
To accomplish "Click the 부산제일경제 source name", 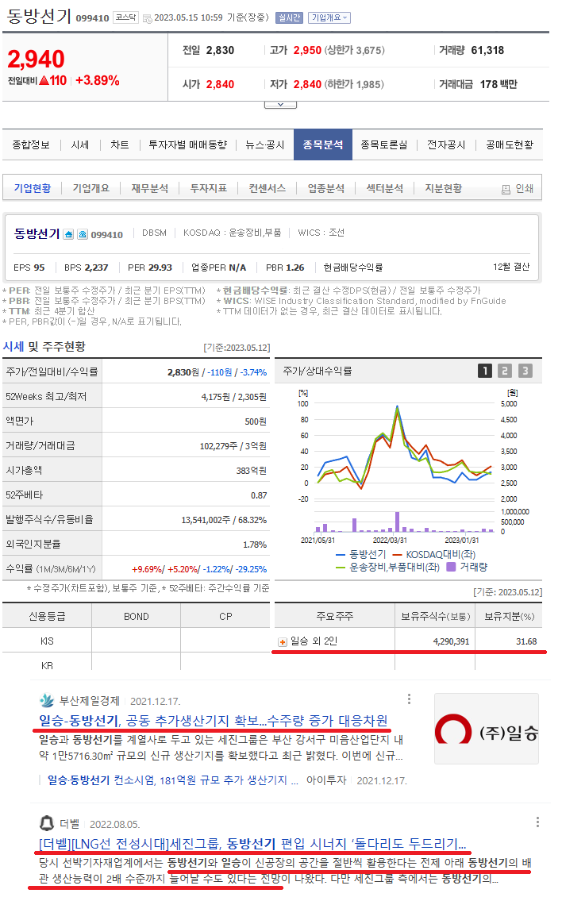I will [x=90, y=701].
